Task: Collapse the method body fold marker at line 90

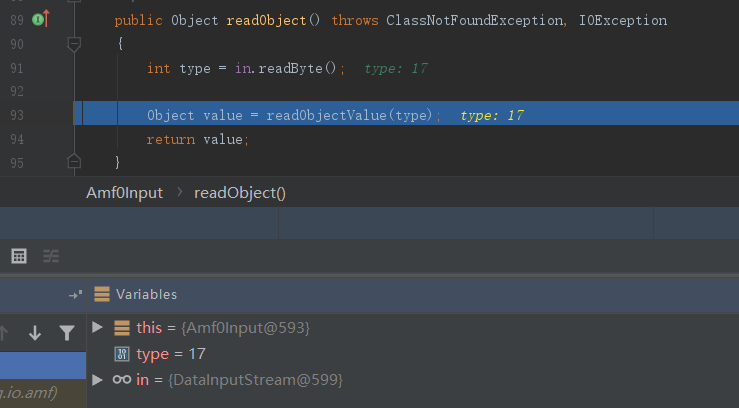Action: [73, 44]
